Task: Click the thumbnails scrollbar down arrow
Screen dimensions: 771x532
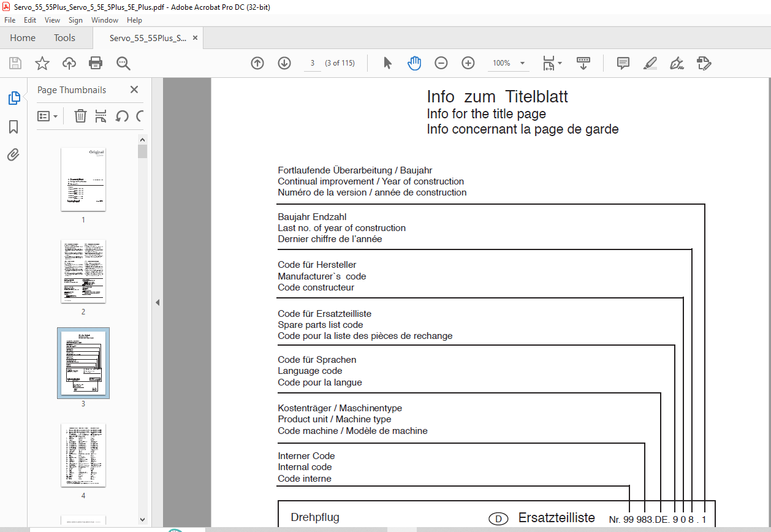Action: pos(143,519)
